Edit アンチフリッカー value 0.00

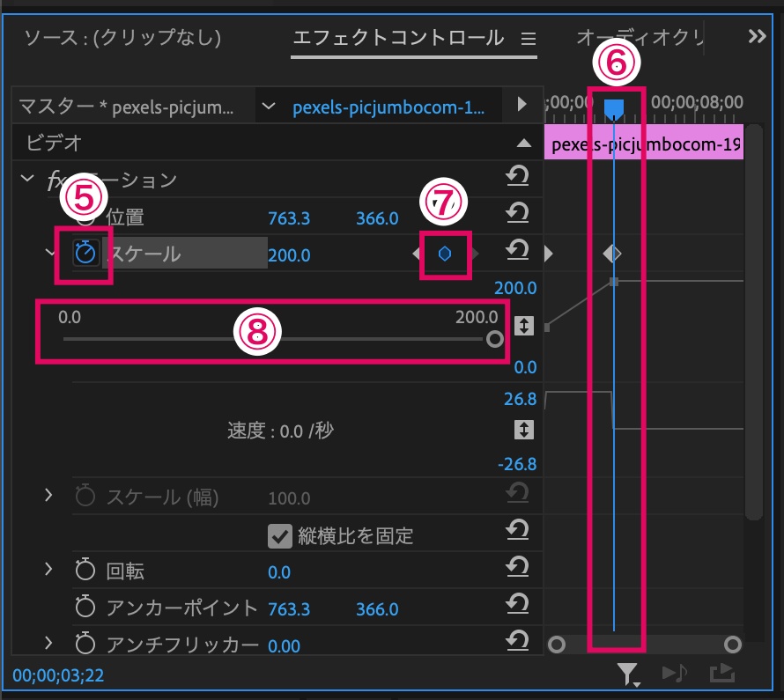[284, 646]
